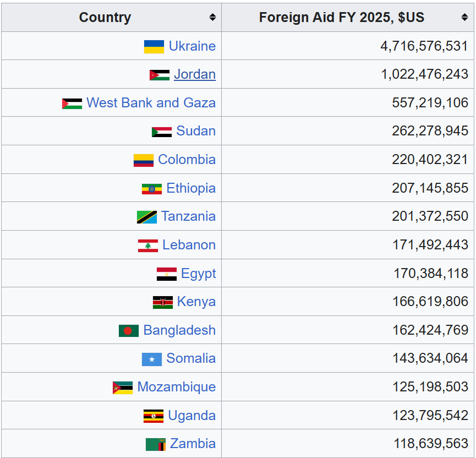Click the Ukraine flag icon
This screenshot has height=458, width=476.
pyautogui.click(x=154, y=46)
